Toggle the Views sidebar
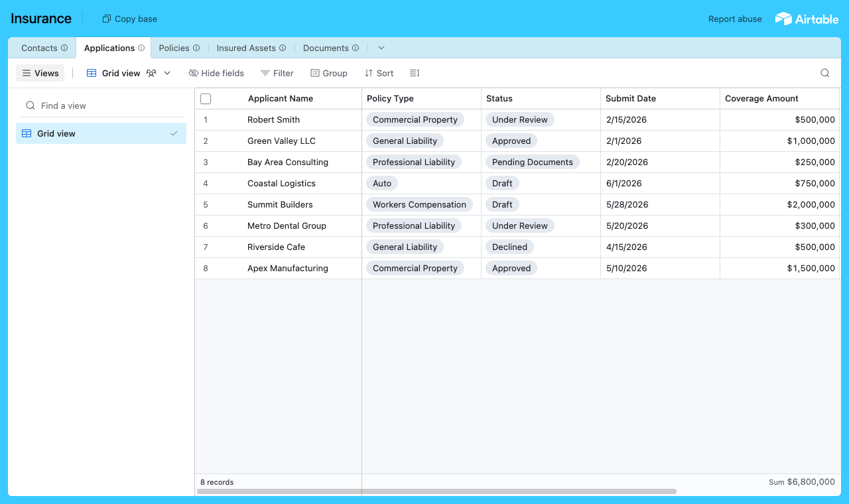The width and height of the screenshot is (849, 504). tap(40, 73)
